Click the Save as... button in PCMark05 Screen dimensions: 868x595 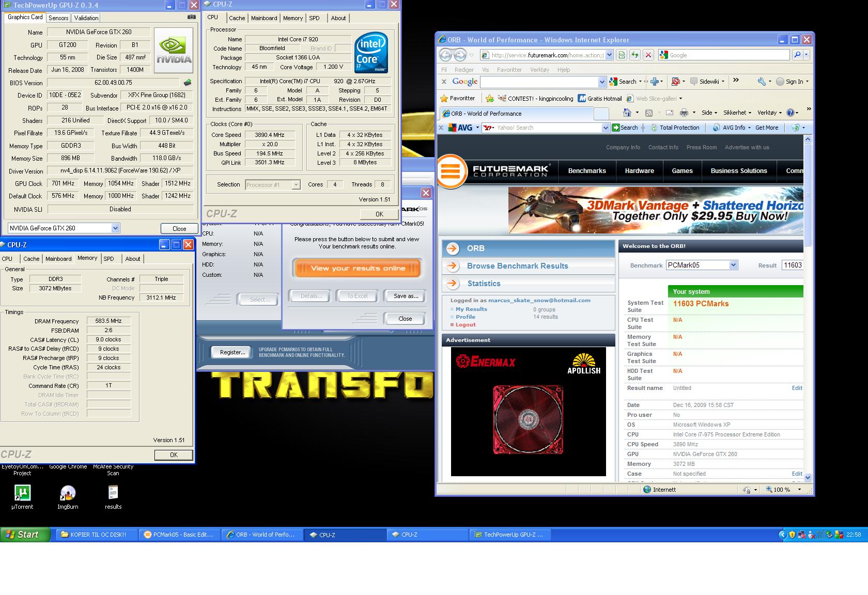[x=406, y=296]
